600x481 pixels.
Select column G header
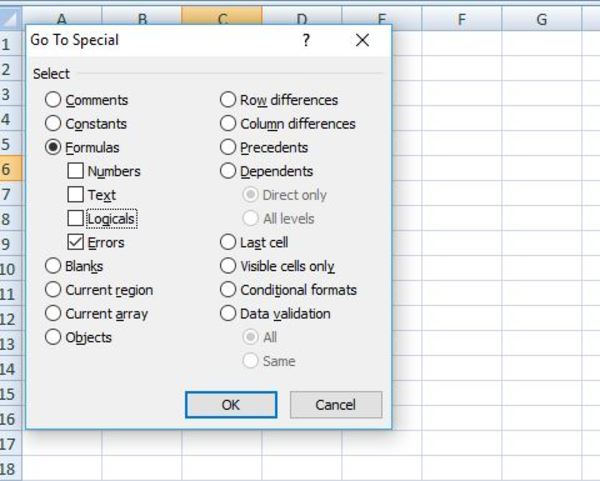(x=541, y=19)
